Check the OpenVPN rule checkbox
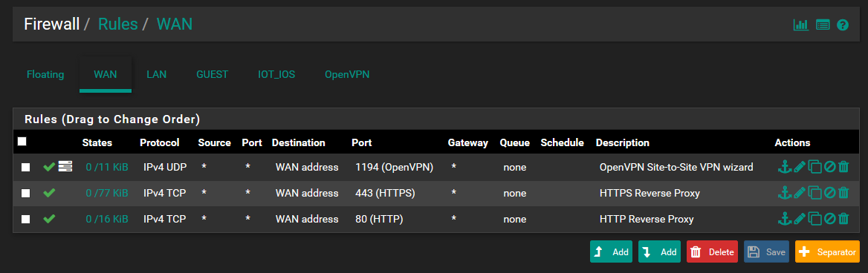Viewport: 868px width, 273px height. 25,167
